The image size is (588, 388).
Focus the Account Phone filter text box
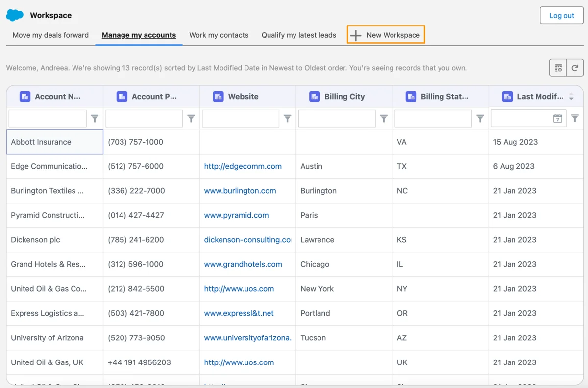(144, 119)
